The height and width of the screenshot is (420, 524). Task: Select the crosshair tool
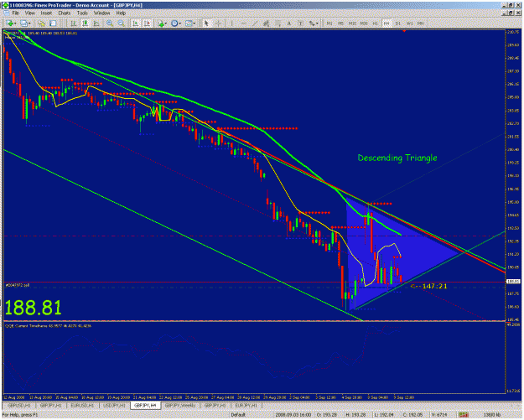(x=218, y=23)
